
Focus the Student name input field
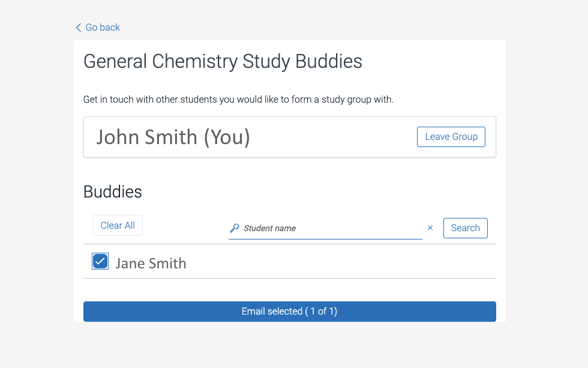330,228
